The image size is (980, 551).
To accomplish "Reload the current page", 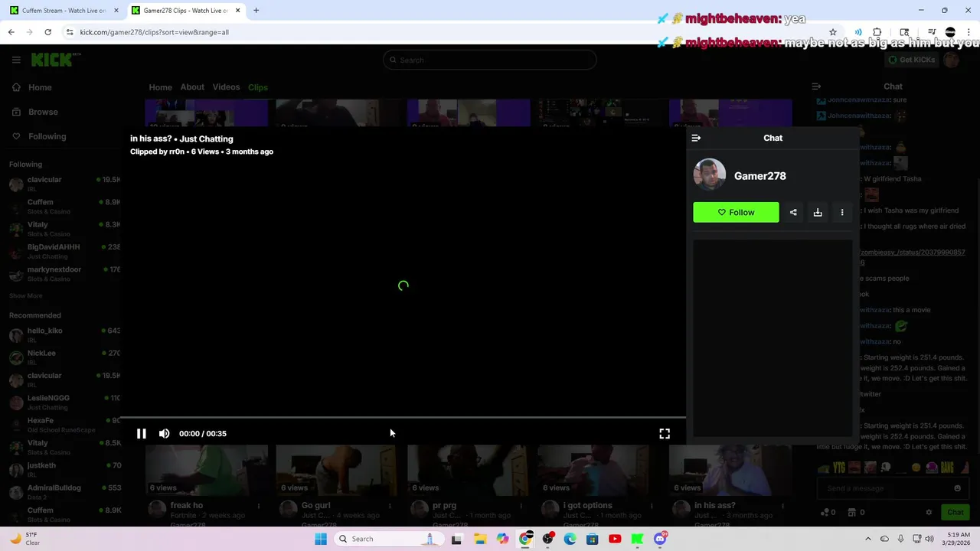I will pyautogui.click(x=47, y=32).
